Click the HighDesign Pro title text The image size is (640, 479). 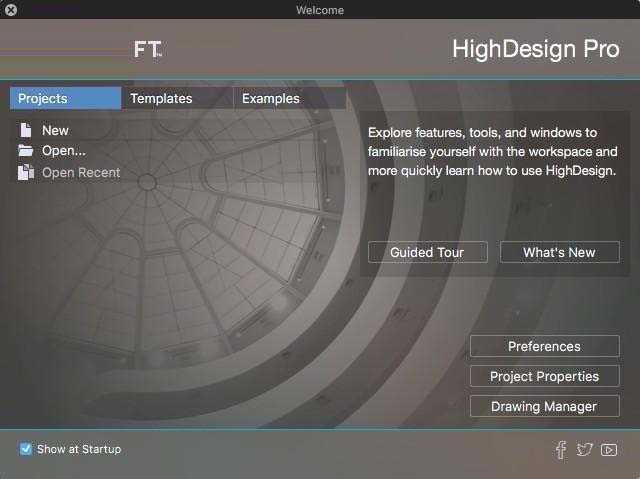536,49
